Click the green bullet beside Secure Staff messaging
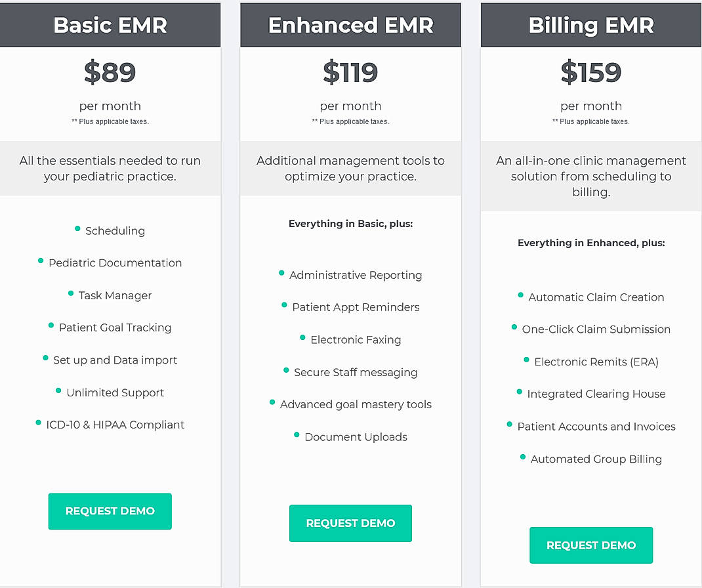Screen dimensions: 702x588 285,371
